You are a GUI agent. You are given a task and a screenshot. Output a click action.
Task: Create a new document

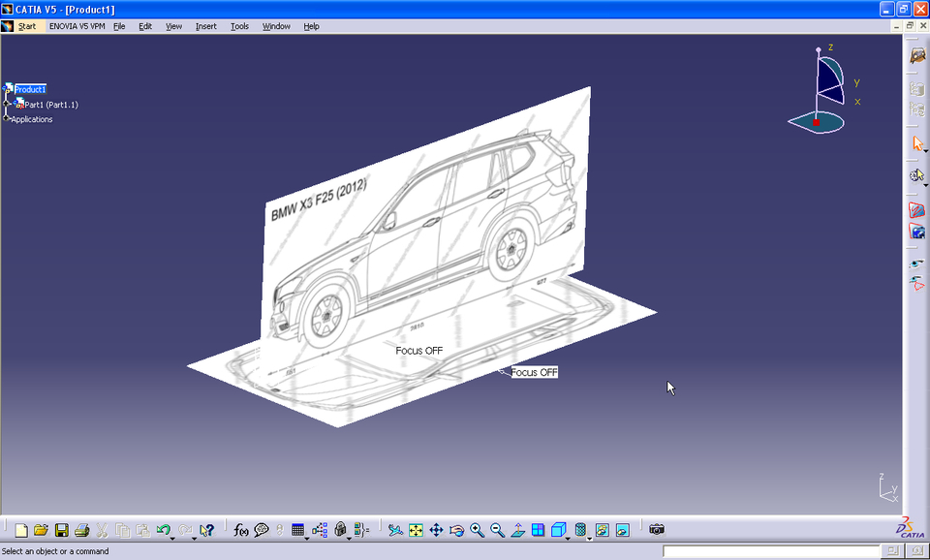pyautogui.click(x=19, y=530)
